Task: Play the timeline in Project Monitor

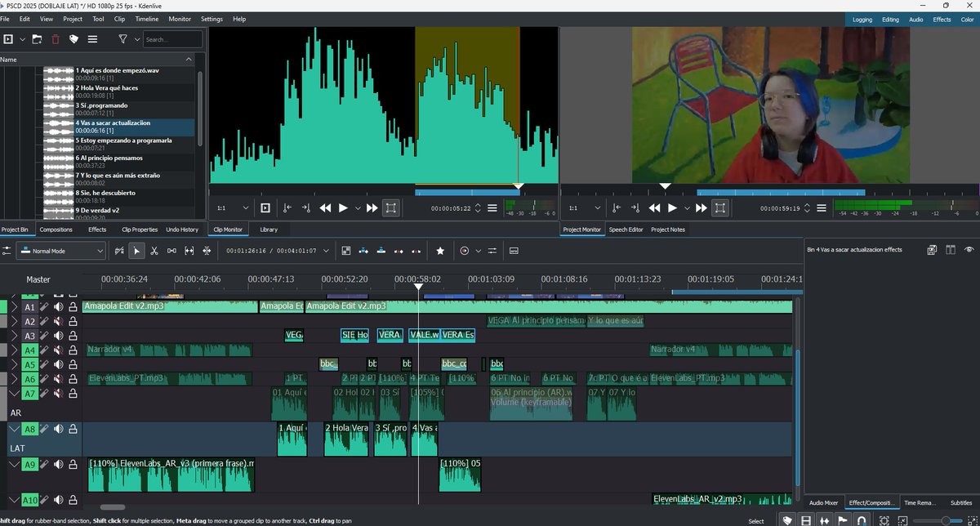Action: [x=673, y=208]
